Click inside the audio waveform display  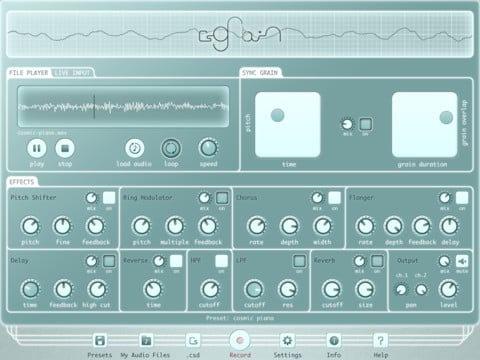click(123, 107)
